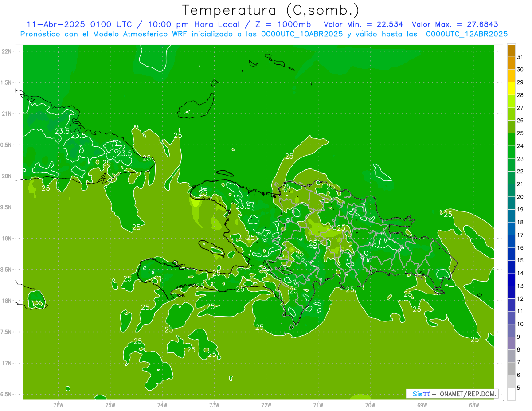Click the legend value "28" on the color scale
Image resolution: width=532 pixels, height=411 pixels.
click(x=520, y=95)
